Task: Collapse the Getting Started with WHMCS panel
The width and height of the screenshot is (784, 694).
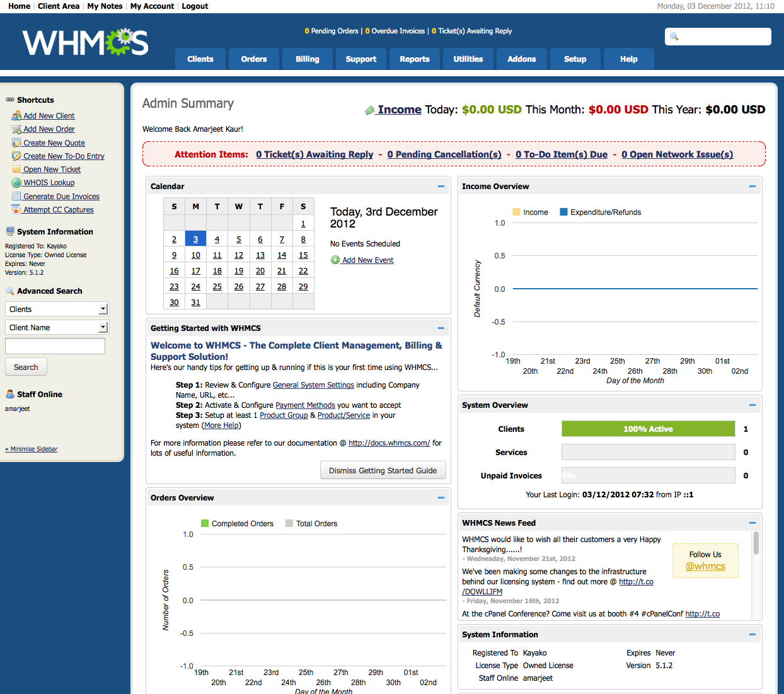Action: (441, 328)
